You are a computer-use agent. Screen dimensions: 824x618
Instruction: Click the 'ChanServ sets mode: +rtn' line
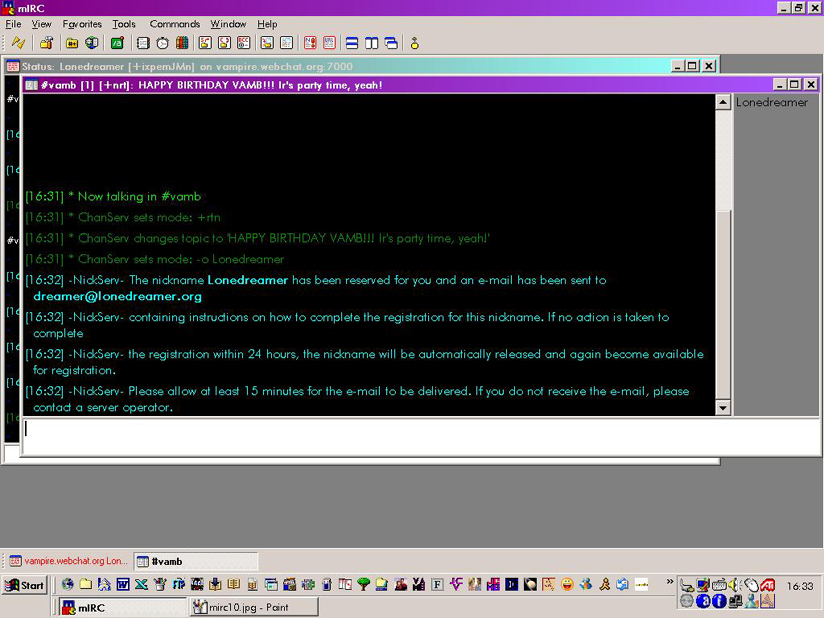(x=123, y=218)
